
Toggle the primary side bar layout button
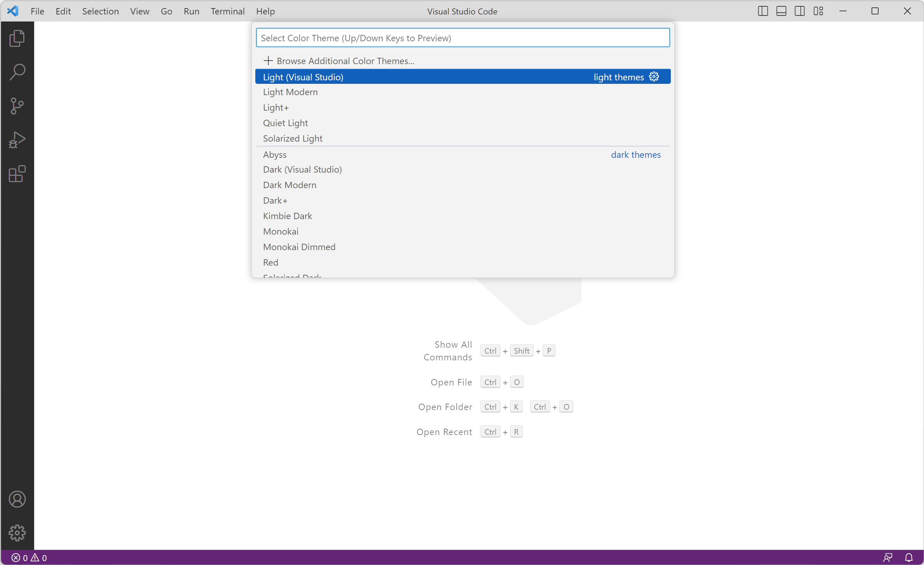tap(763, 11)
